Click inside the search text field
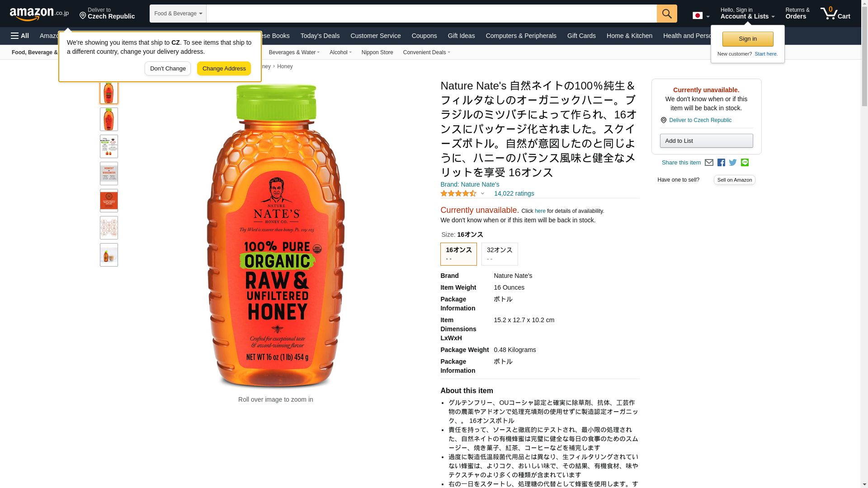The height and width of the screenshot is (488, 868). 431,14
